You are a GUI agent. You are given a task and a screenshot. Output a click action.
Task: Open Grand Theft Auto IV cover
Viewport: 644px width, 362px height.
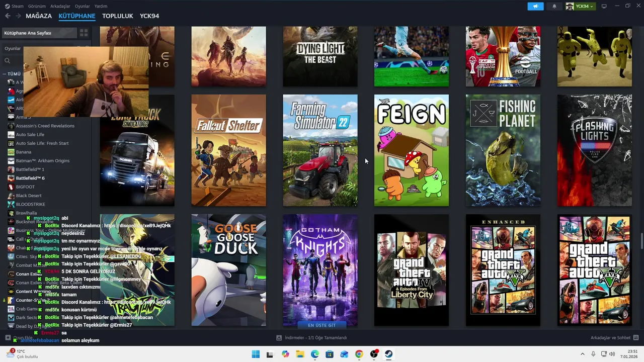pos(412,270)
